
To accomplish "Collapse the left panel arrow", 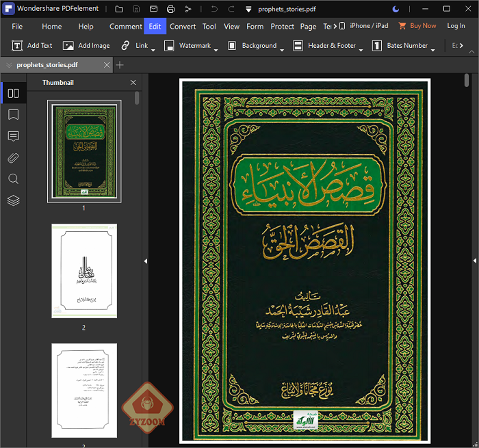I will coord(146,261).
